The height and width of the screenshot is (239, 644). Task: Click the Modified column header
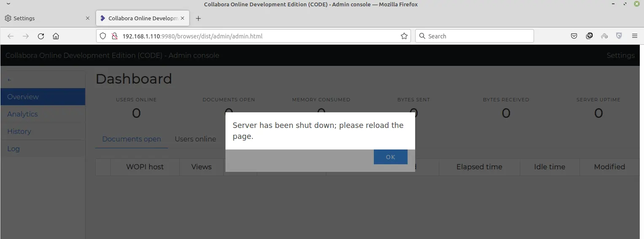(x=609, y=167)
